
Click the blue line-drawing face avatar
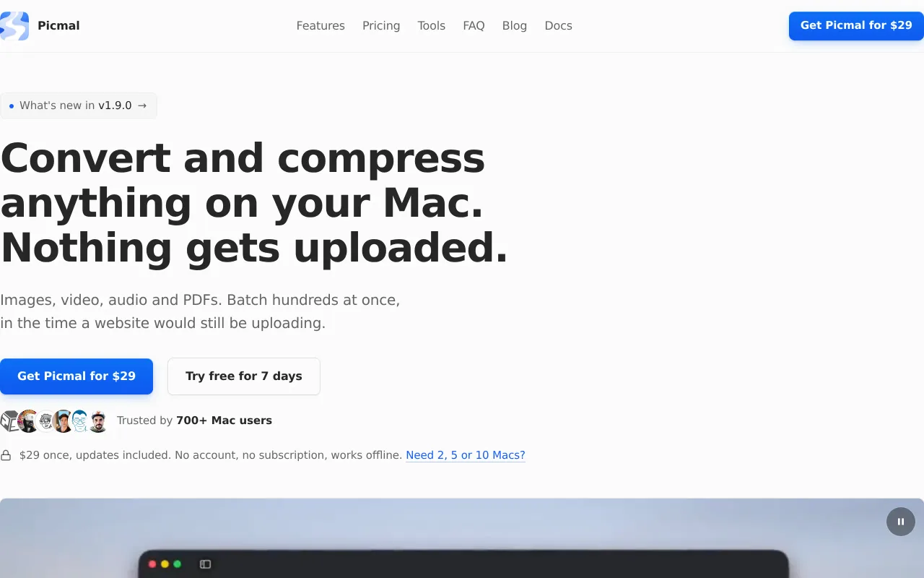pyautogui.click(x=80, y=420)
